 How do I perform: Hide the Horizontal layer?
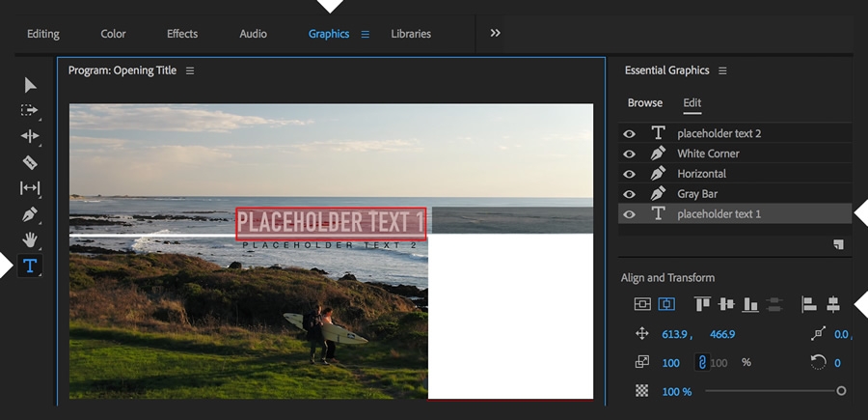coord(629,174)
